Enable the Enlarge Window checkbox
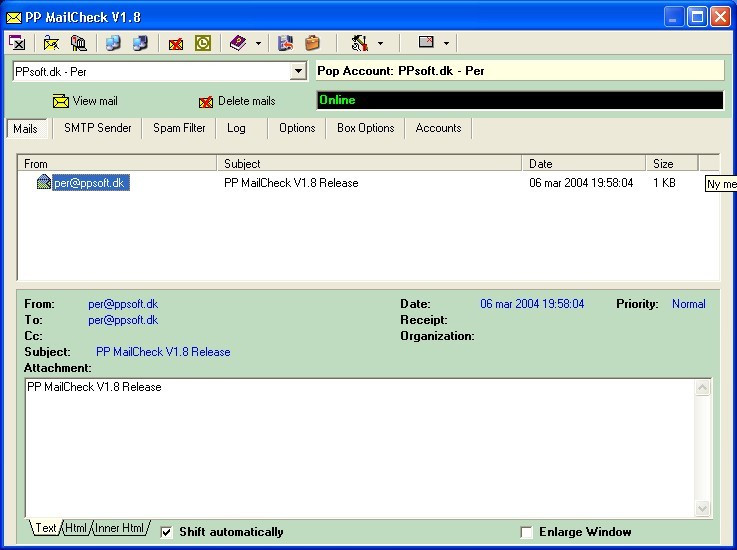 click(526, 532)
